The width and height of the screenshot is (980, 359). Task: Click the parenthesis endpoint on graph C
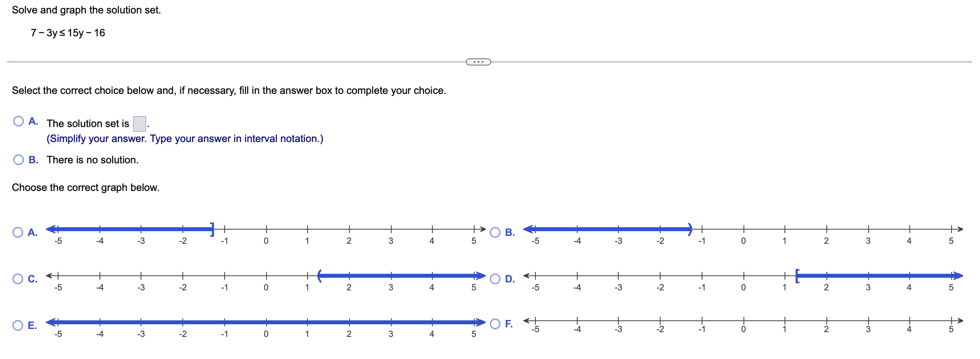320,276
